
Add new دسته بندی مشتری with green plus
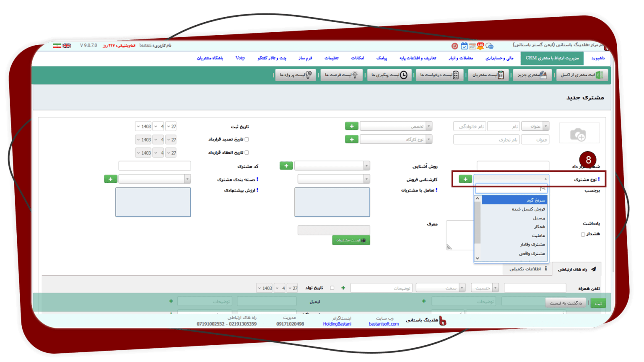[111, 179]
